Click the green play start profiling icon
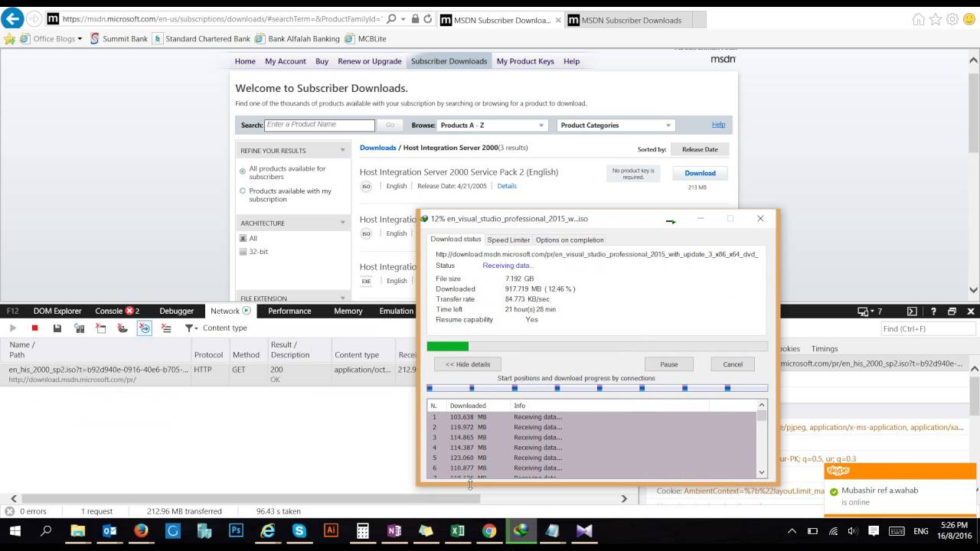980x551 pixels. (13, 328)
